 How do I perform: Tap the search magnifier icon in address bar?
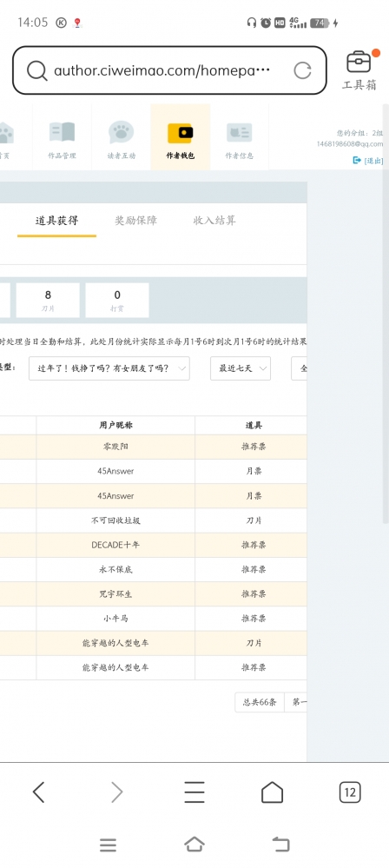point(36,70)
